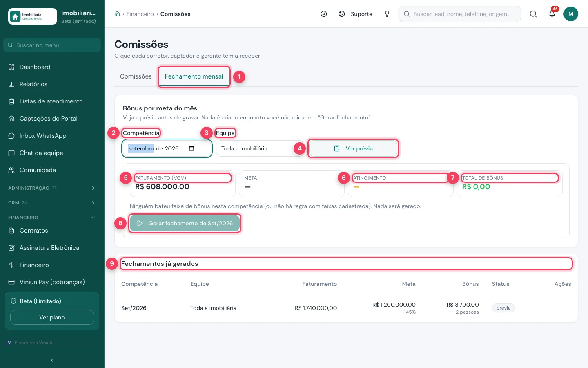Click the 'R$ 1.740.000,00' faturamento value
The width and height of the screenshot is (588, 368).
coord(316,308)
